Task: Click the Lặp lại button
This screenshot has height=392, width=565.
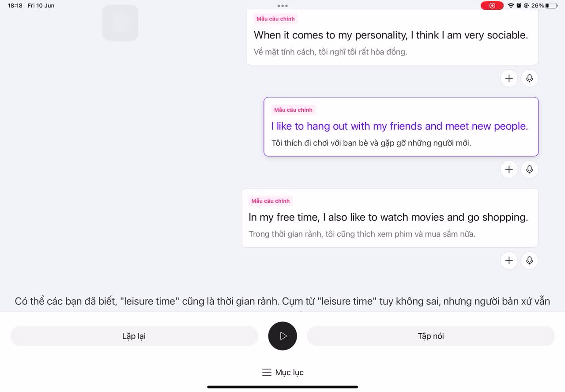Action: [x=134, y=336]
